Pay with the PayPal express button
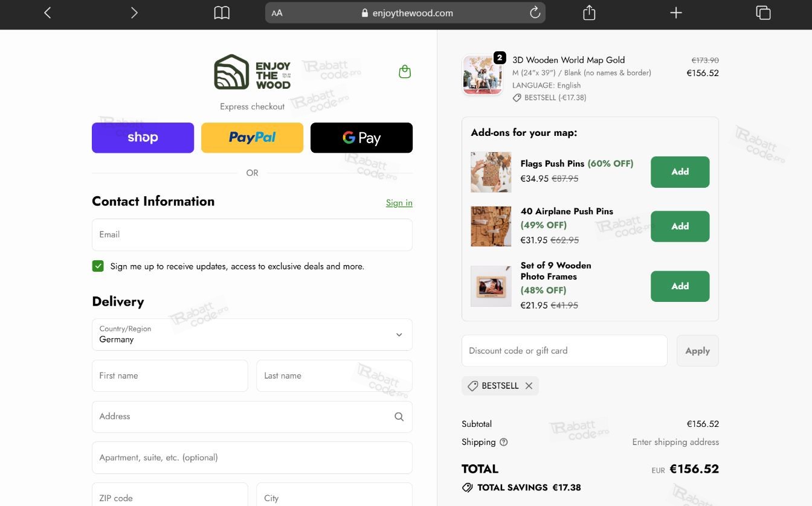 click(252, 138)
